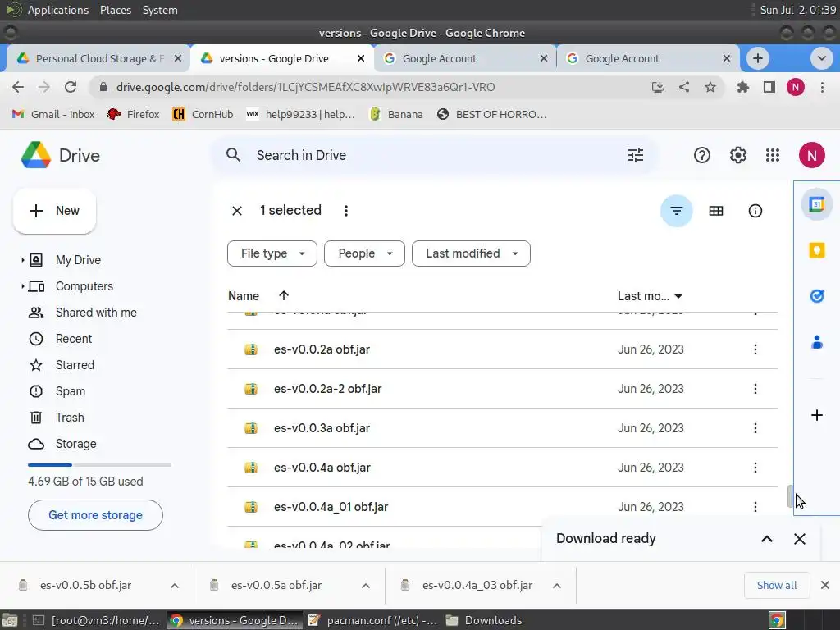Open Google Tasks side panel
The image size is (840, 630).
coord(816,295)
